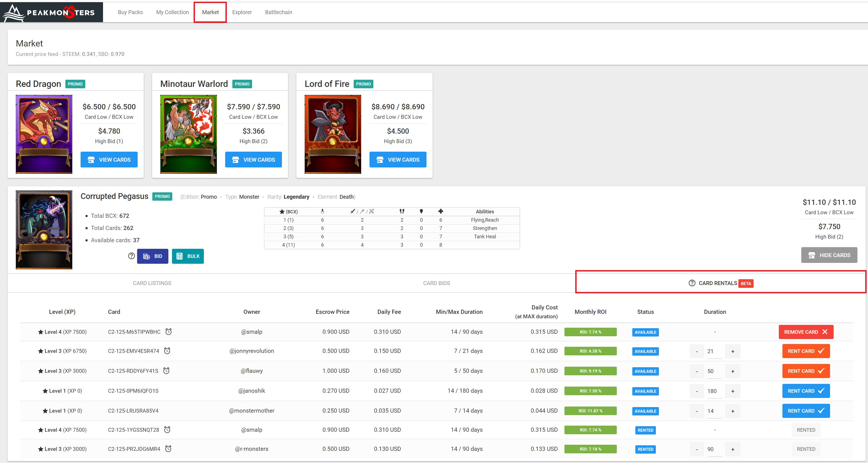The width and height of the screenshot is (868, 463).
Task: Open the Buy Packs tab
Action: pos(130,12)
